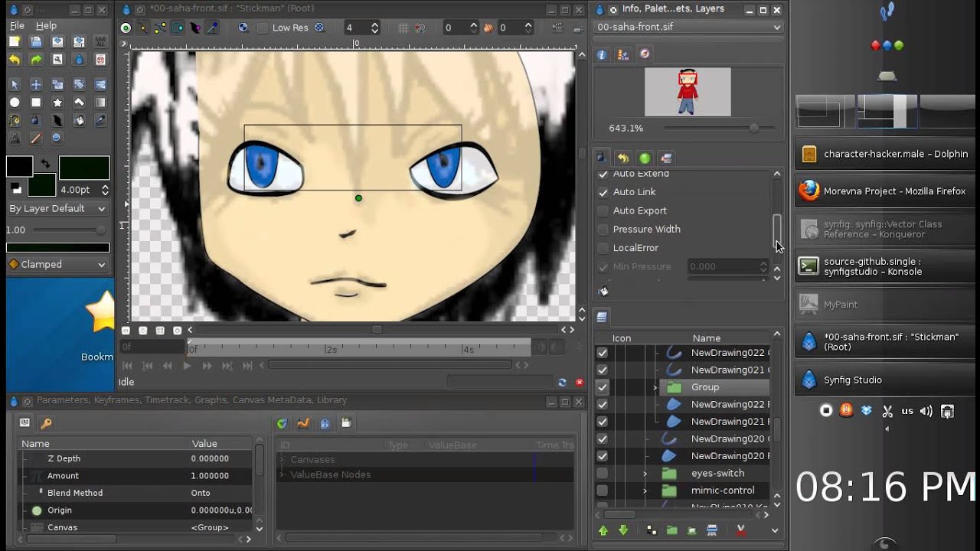This screenshot has height=551, width=980.
Task: Switch to the Keyframes tab
Action: (46, 423)
